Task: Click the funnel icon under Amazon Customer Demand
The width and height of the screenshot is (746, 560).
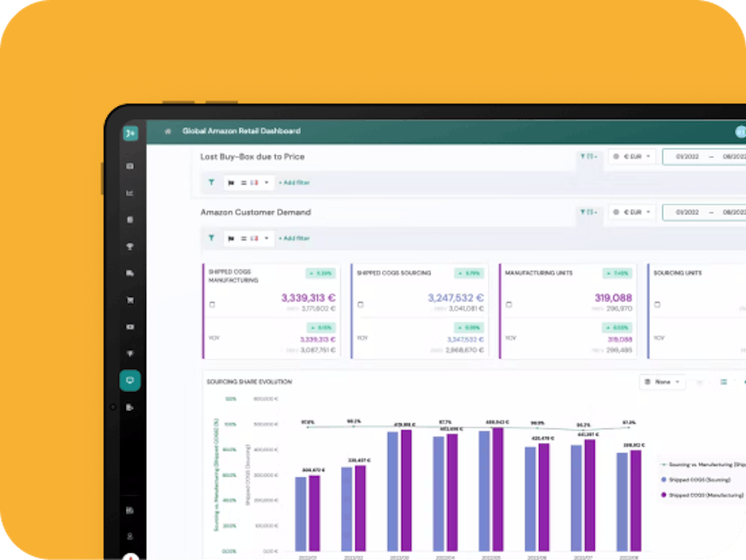Action: [211, 238]
